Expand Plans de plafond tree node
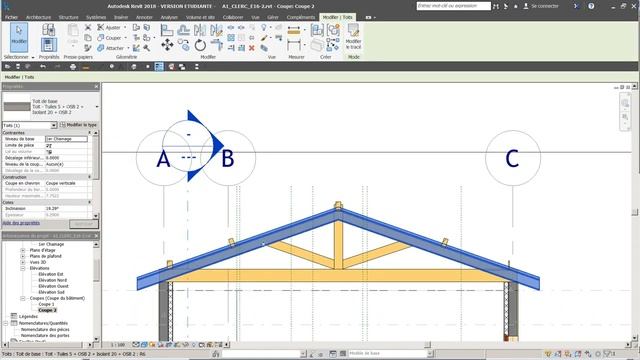Screen dimensions: 640x360 23,256
